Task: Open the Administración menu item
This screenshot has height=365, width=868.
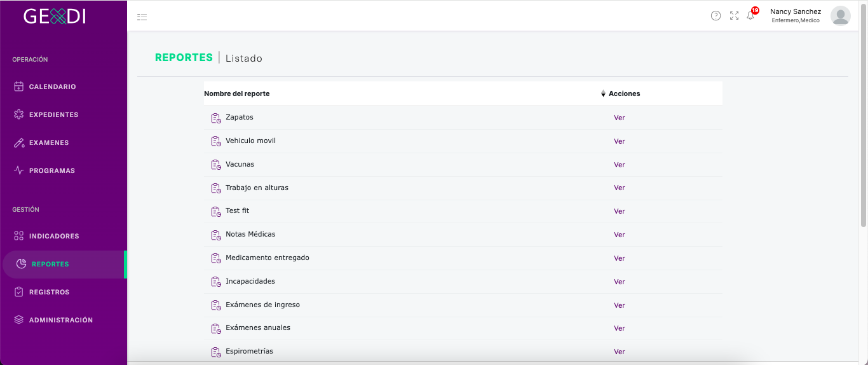Action: [64, 320]
